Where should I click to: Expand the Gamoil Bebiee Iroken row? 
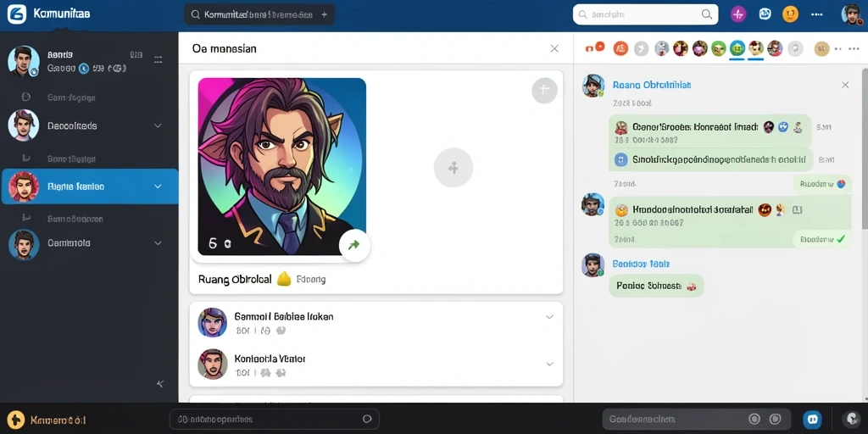pos(549,317)
